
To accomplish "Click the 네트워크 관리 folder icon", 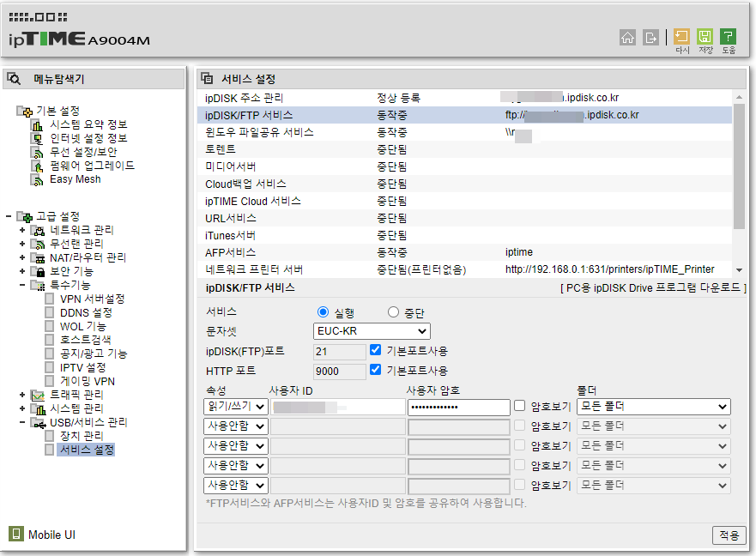I will (38, 231).
